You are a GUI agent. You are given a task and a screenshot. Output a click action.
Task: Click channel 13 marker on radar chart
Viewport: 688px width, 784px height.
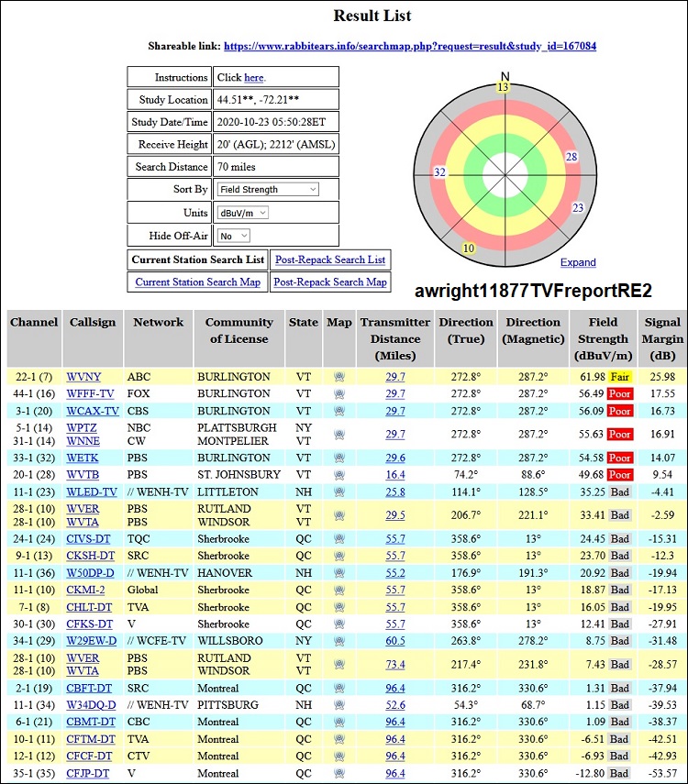click(502, 87)
